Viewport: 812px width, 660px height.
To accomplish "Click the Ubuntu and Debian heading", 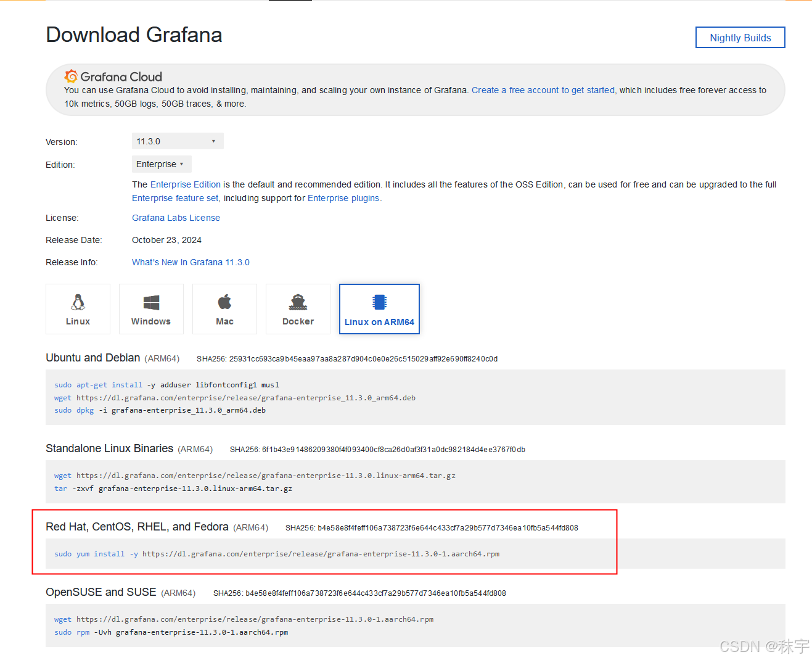I will (x=93, y=358).
